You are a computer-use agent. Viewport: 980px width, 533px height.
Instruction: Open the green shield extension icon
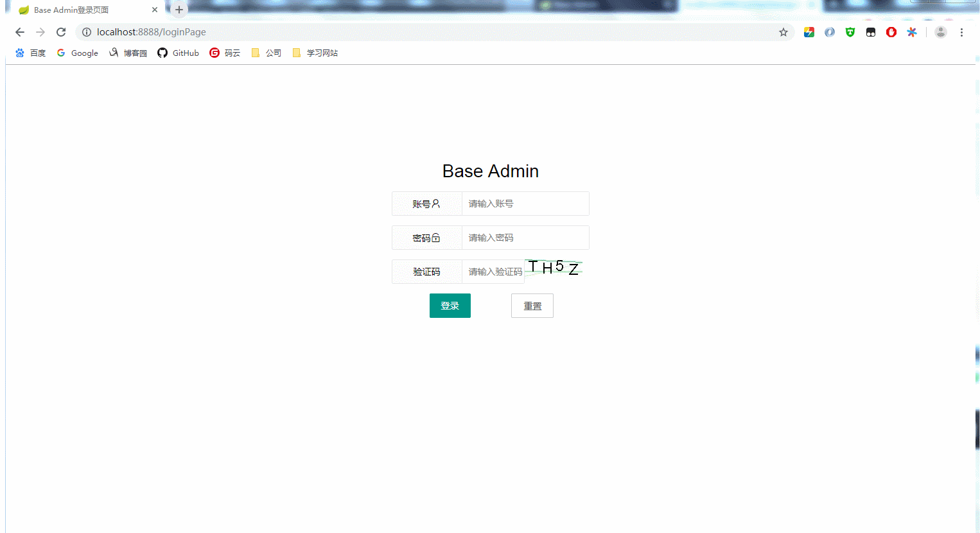coord(850,32)
